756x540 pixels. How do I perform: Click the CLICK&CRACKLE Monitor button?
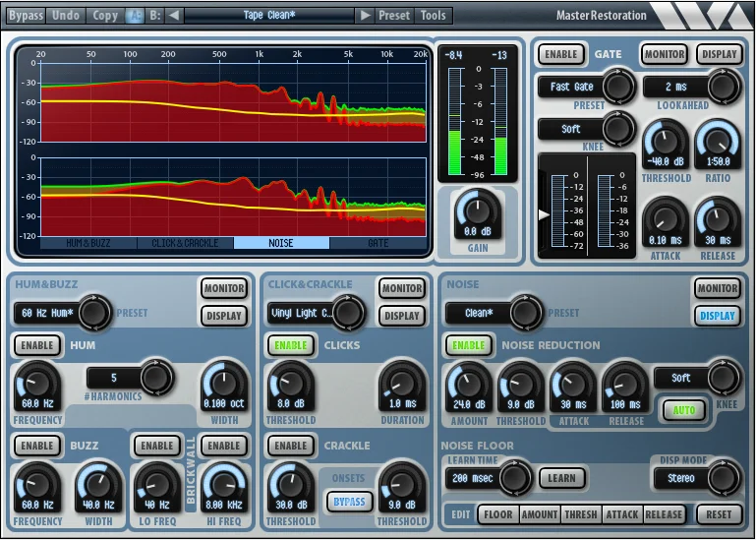click(x=402, y=288)
